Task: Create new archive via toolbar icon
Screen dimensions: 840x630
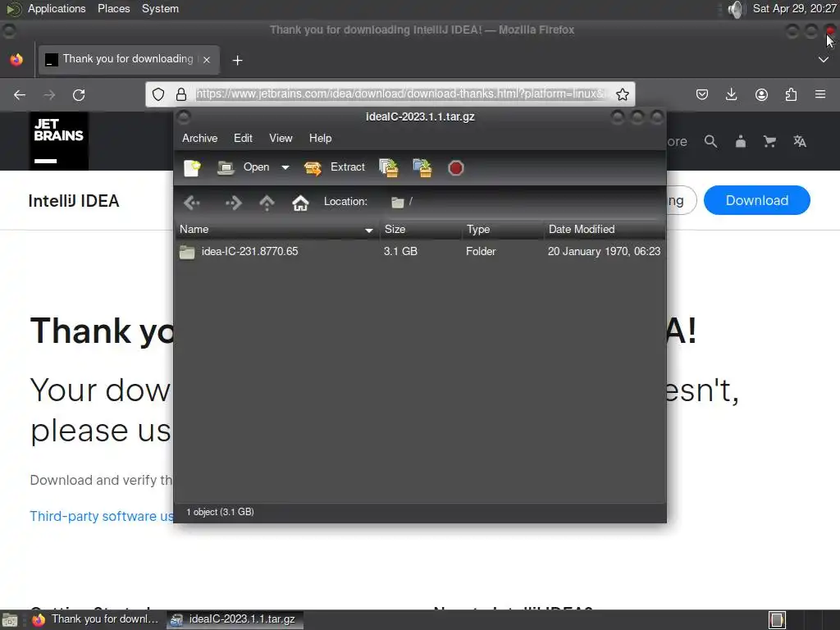Action: tap(192, 167)
